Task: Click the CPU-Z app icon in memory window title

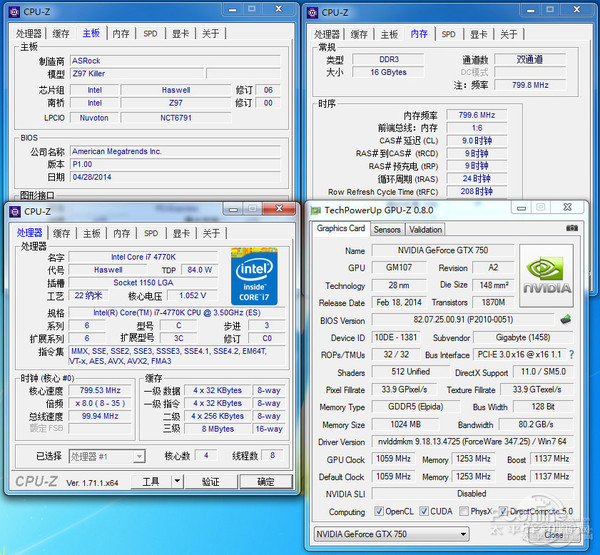Action: click(312, 13)
